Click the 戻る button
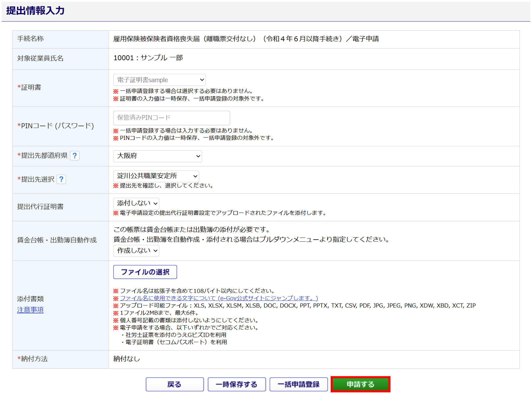This screenshot has width=532, height=403. tap(174, 384)
